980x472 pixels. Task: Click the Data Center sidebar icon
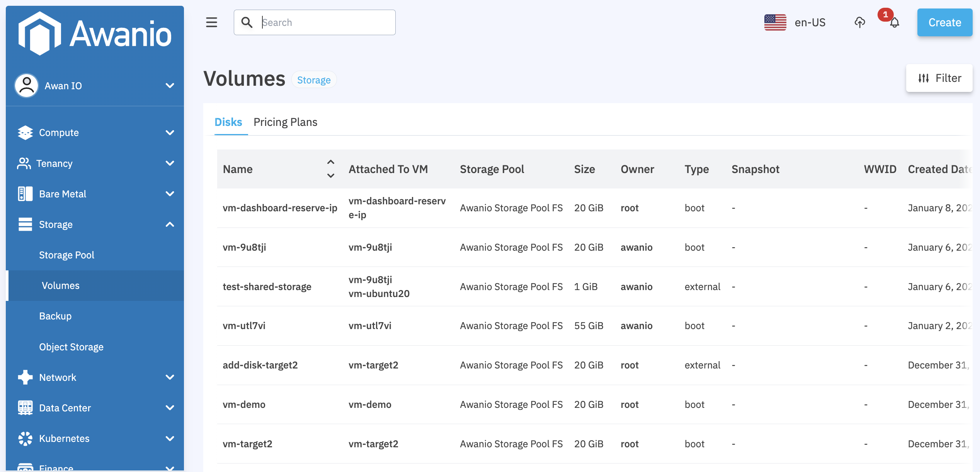(25, 408)
